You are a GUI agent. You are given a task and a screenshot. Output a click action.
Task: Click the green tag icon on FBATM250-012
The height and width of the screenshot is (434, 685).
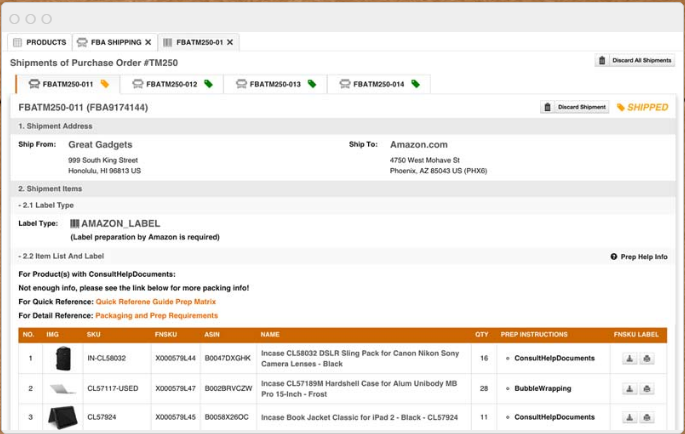click(x=208, y=84)
